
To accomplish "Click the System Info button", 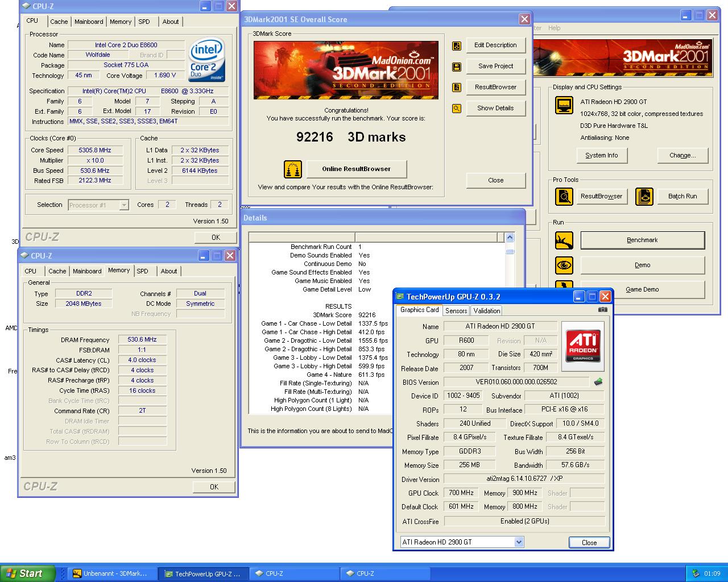I will [601, 156].
